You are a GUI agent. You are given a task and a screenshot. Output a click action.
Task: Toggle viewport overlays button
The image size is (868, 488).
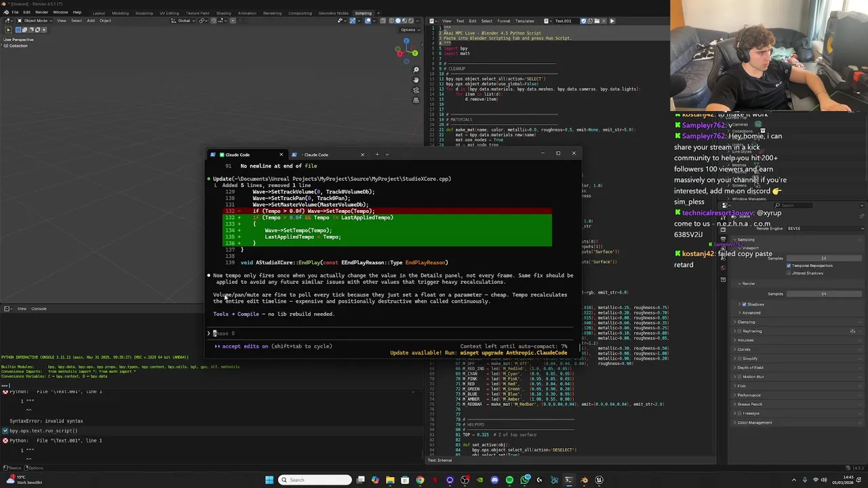[x=368, y=20]
